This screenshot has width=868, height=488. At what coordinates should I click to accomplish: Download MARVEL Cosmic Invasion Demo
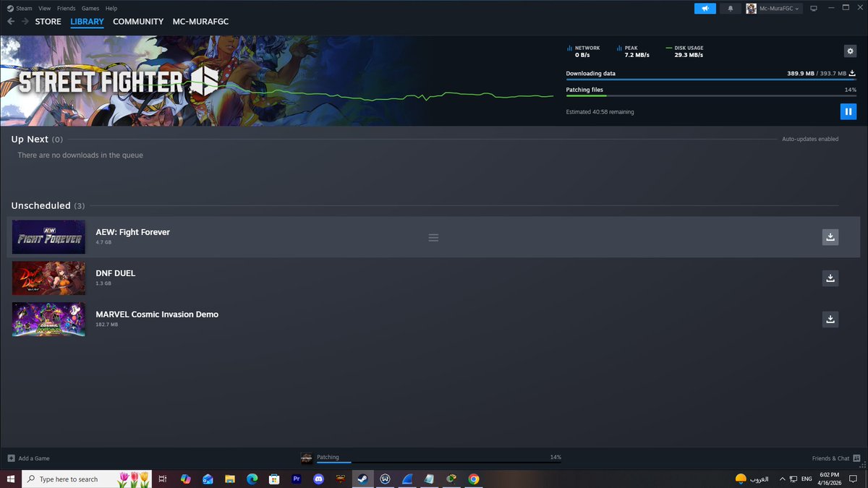pyautogui.click(x=830, y=319)
